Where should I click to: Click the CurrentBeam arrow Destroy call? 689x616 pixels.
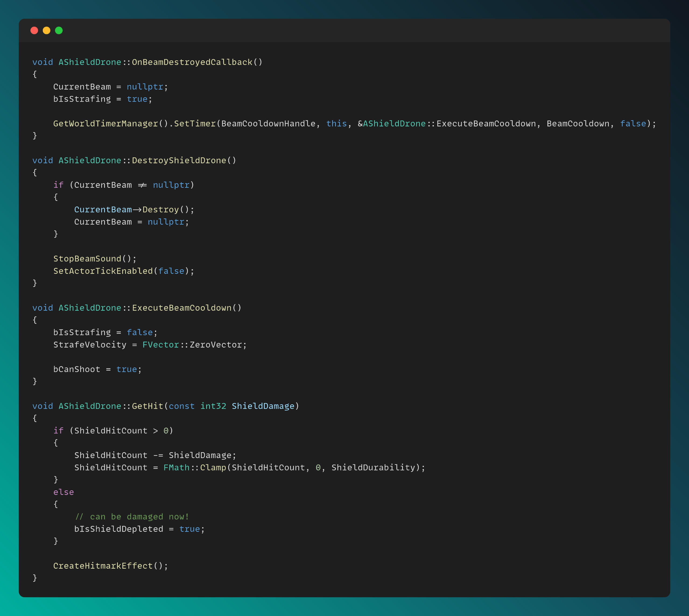click(134, 210)
